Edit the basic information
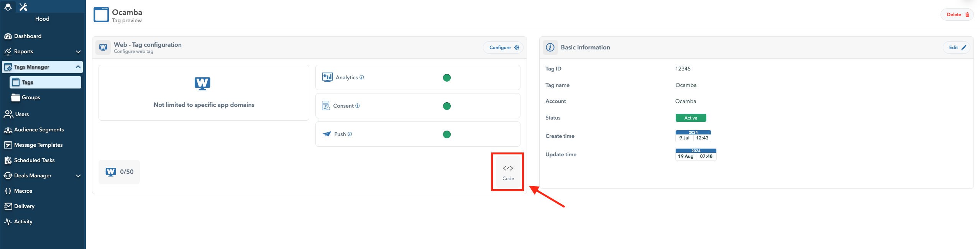 (957, 48)
